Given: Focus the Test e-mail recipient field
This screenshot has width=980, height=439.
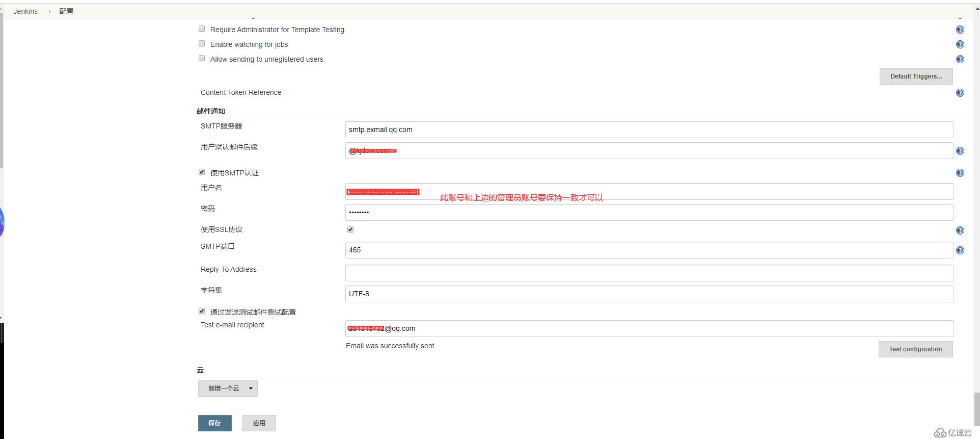Looking at the screenshot, I should point(649,328).
